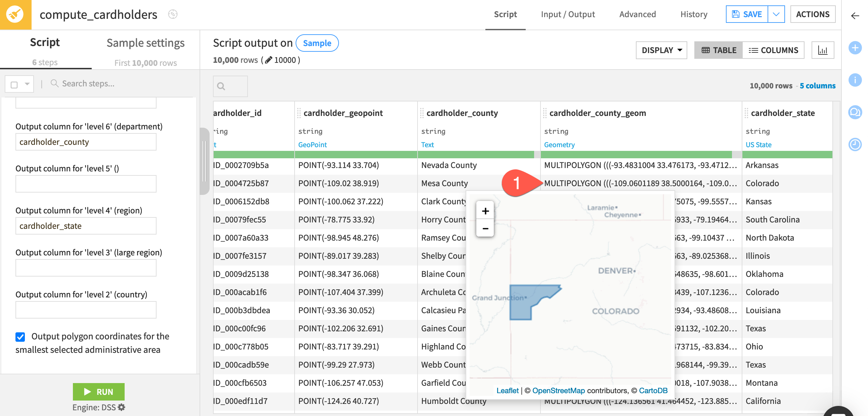This screenshot has width=868, height=416.
Task: Select the Sample settings tab
Action: [145, 43]
